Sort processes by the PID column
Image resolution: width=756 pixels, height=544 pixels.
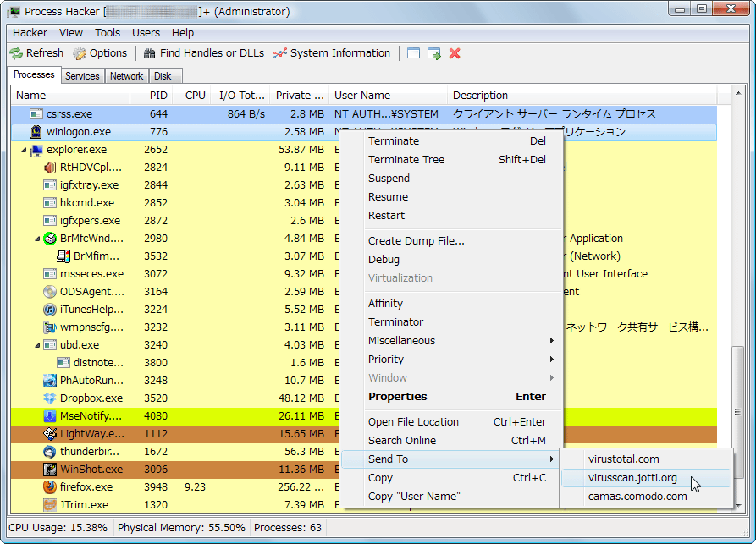pyautogui.click(x=152, y=96)
